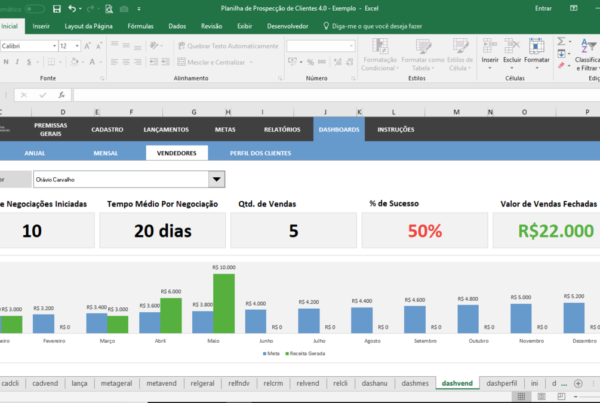
Task: Click the Redo arrow icon
Action: (x=90, y=8)
